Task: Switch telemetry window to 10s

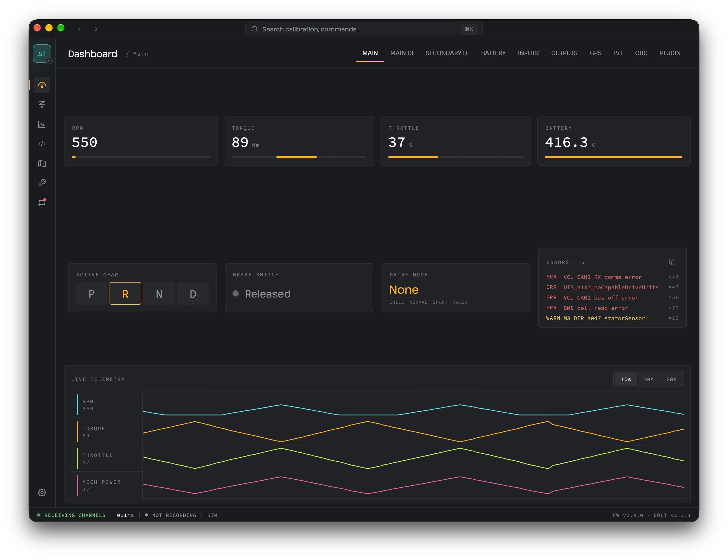Action: [x=626, y=379]
